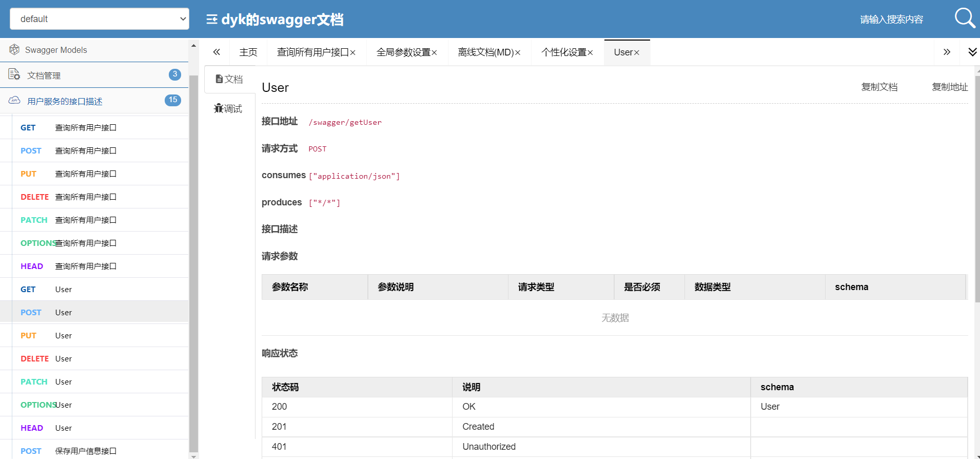Click the 参数名称 column header
The image size is (980, 459).
315,287
